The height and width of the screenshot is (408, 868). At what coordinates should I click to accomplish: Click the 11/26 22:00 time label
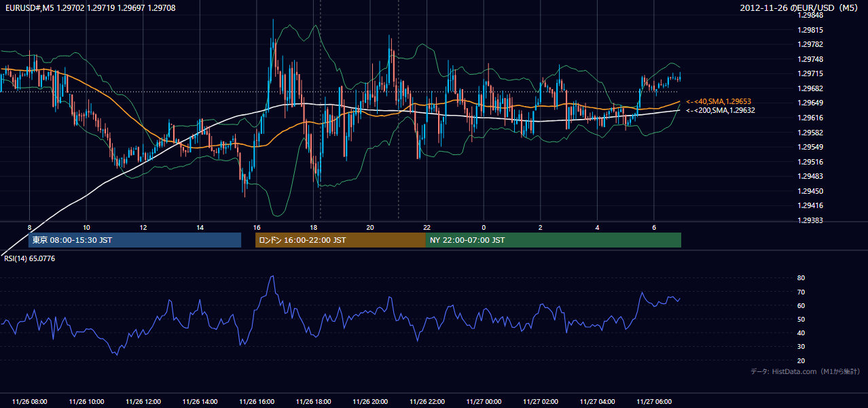click(x=427, y=401)
